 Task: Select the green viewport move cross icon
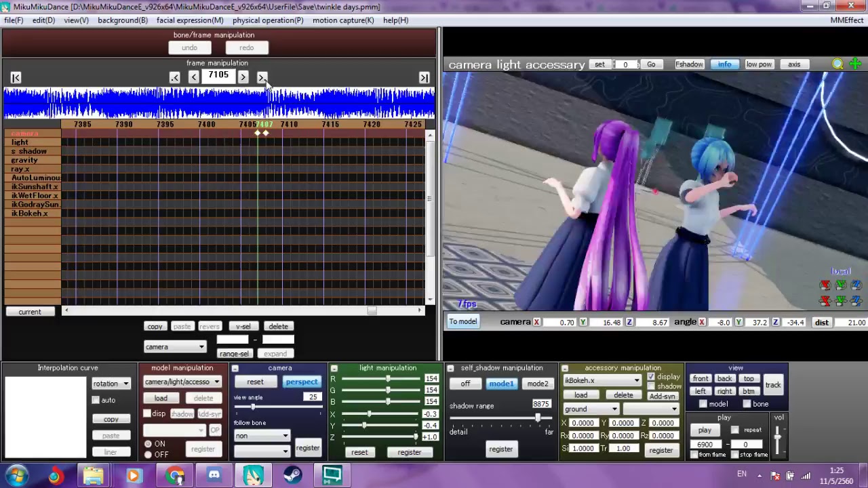pos(855,64)
